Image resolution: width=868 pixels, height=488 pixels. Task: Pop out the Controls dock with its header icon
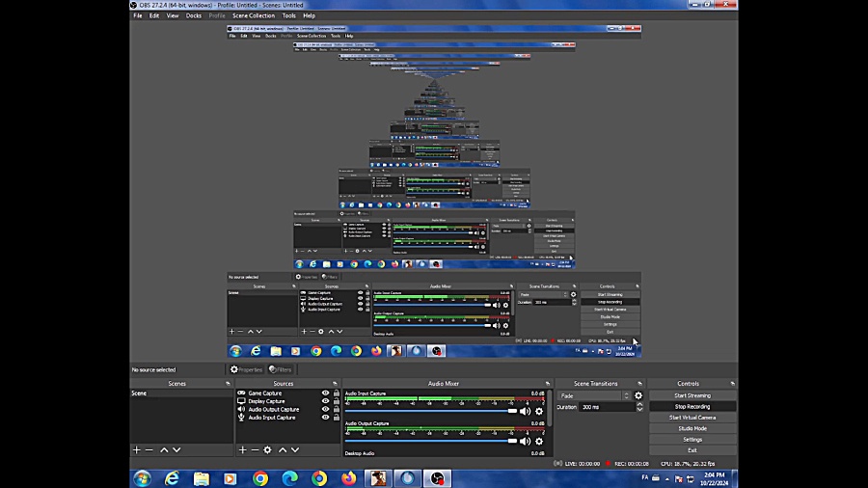(732, 384)
